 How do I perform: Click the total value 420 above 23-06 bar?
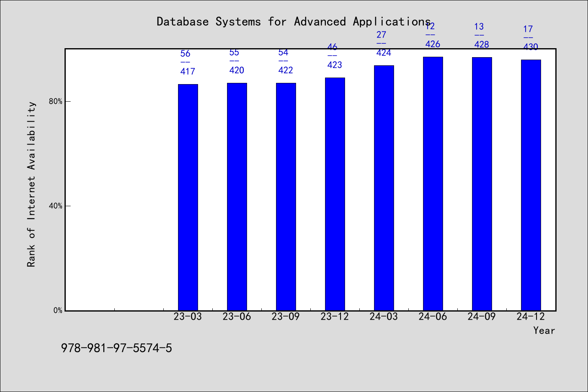[237, 70]
